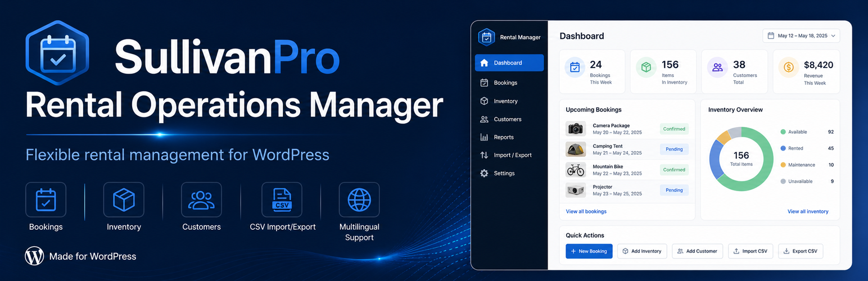This screenshot has height=281, width=868.
Task: Click the New Booking button
Action: 589,251
